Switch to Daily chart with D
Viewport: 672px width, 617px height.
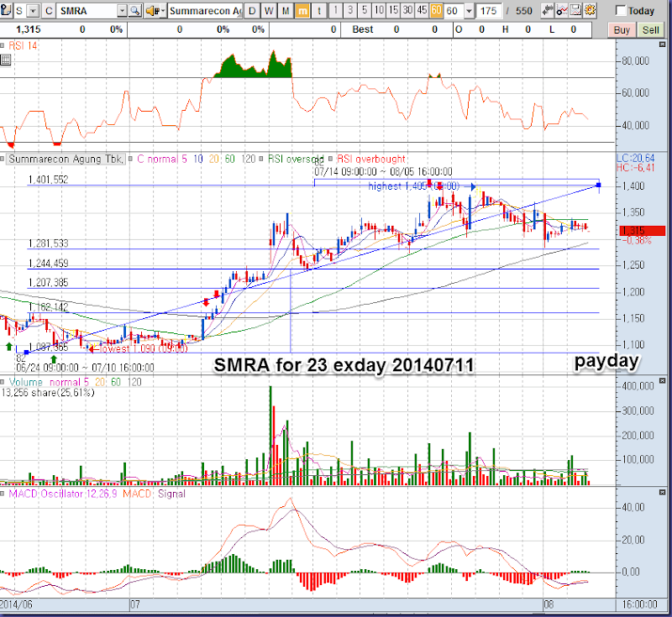[x=251, y=11]
